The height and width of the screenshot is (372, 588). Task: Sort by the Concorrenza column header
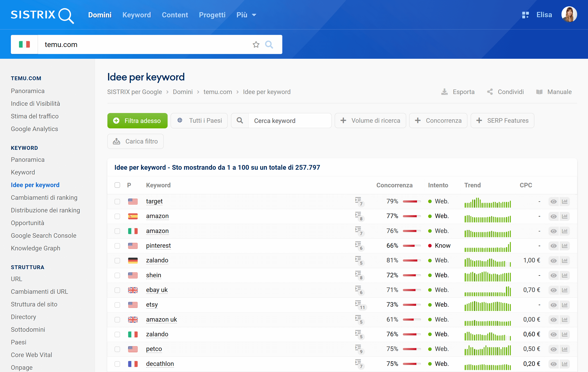[394, 185]
